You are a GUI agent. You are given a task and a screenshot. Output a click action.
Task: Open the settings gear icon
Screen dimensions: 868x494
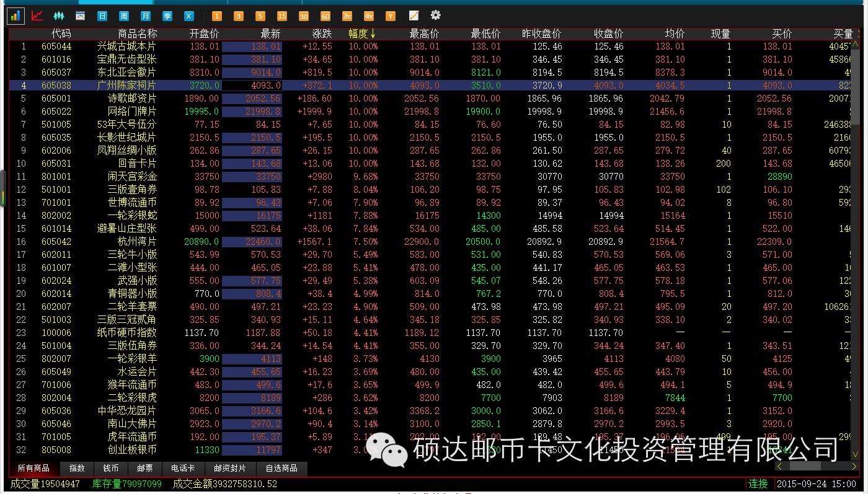click(x=436, y=15)
